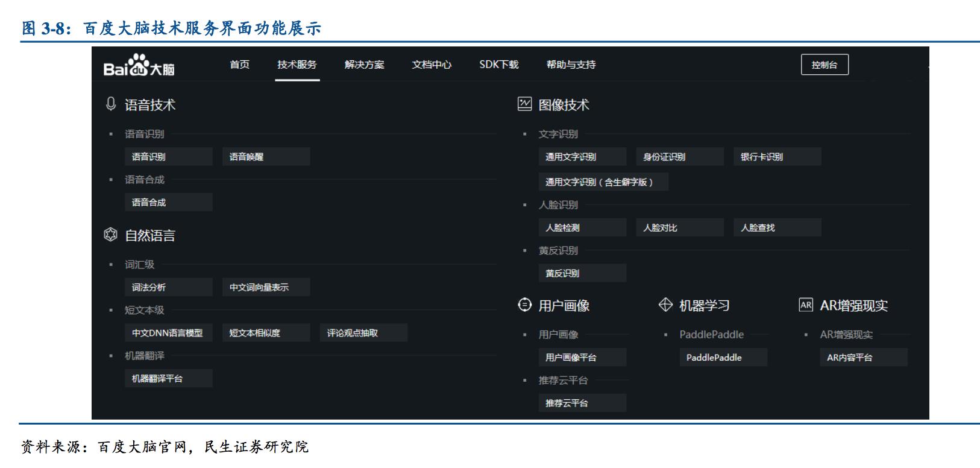The image size is (980, 468).
Task: Open the PaddlePaddle service button
Action: pyautogui.click(x=723, y=358)
